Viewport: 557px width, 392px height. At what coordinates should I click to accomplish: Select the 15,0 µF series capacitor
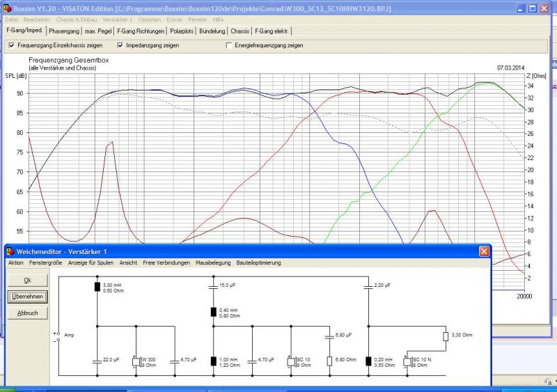[212, 285]
